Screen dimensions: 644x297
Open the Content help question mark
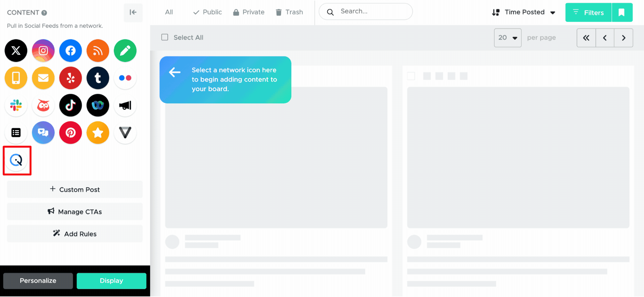pos(44,13)
